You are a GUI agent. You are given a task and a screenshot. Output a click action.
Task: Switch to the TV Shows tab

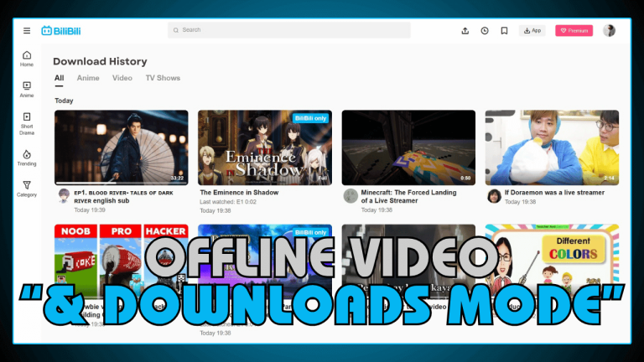tap(163, 78)
